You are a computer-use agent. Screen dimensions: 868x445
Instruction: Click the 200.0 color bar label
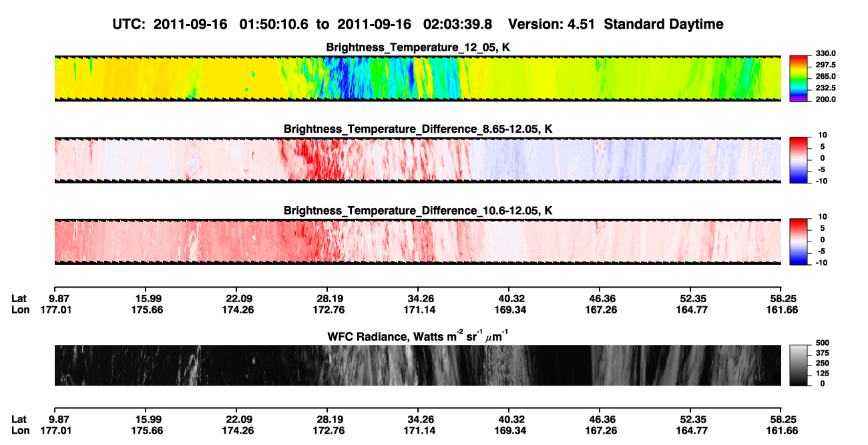[825, 99]
